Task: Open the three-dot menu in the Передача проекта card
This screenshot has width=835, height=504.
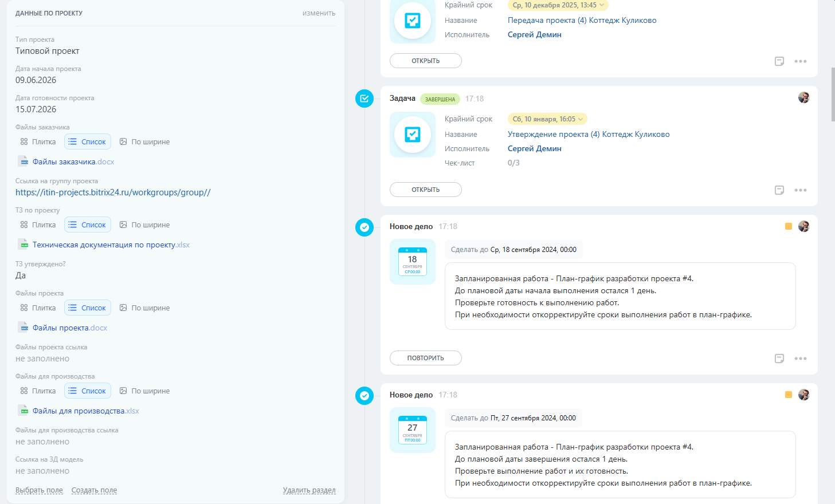Action: coord(801,61)
